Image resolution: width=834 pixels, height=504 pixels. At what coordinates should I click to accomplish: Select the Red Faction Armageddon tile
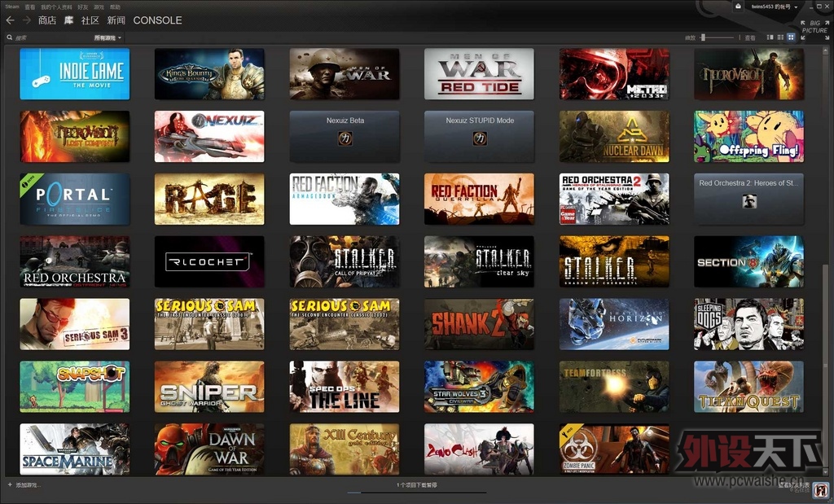[345, 199]
